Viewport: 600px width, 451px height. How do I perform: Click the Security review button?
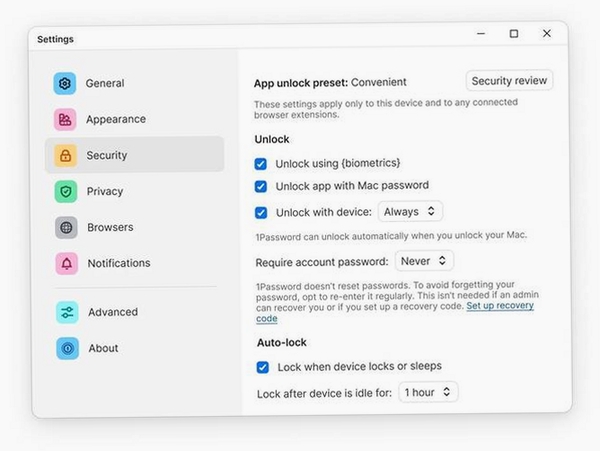coord(509,81)
